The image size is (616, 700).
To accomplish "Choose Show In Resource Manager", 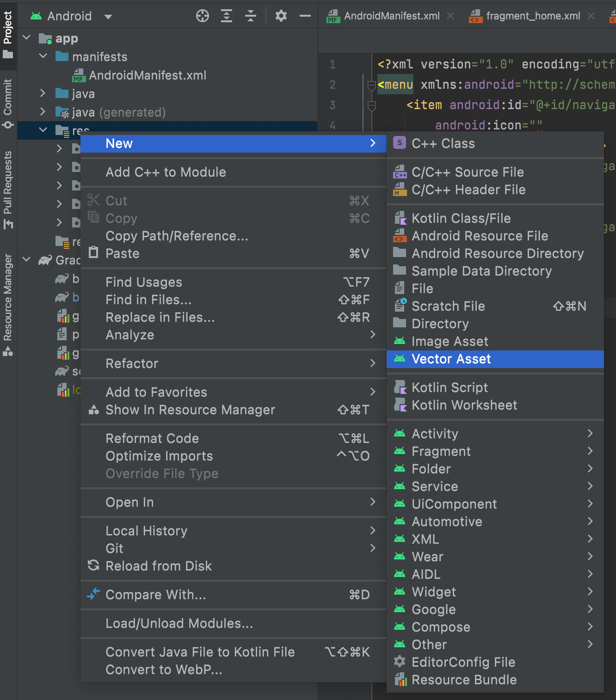I will 234,410.
